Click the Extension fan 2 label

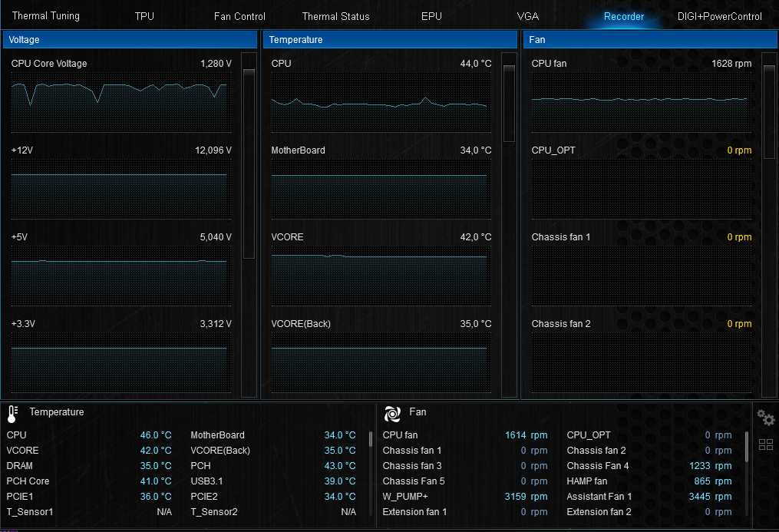tap(599, 512)
